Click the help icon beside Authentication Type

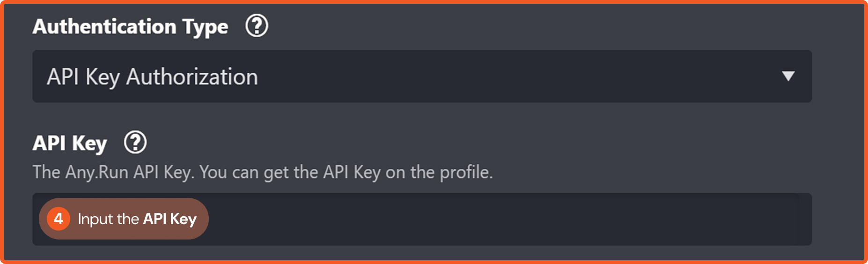pos(257,26)
